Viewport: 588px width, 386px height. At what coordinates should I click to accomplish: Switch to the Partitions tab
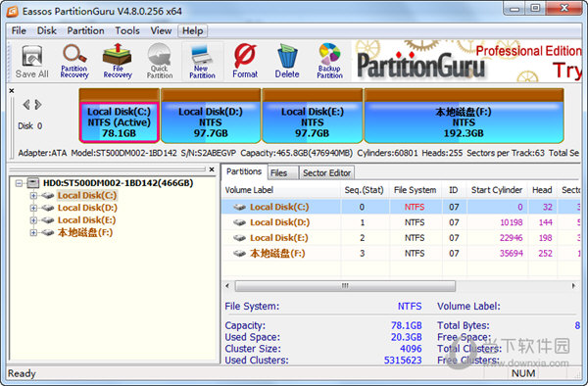[x=244, y=171]
